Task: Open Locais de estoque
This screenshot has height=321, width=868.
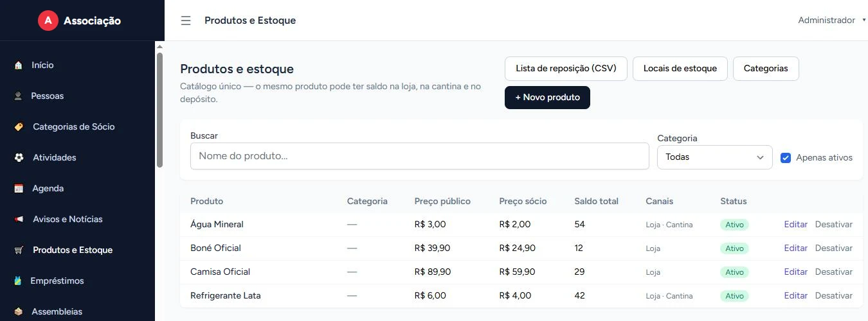Action: pyautogui.click(x=680, y=69)
